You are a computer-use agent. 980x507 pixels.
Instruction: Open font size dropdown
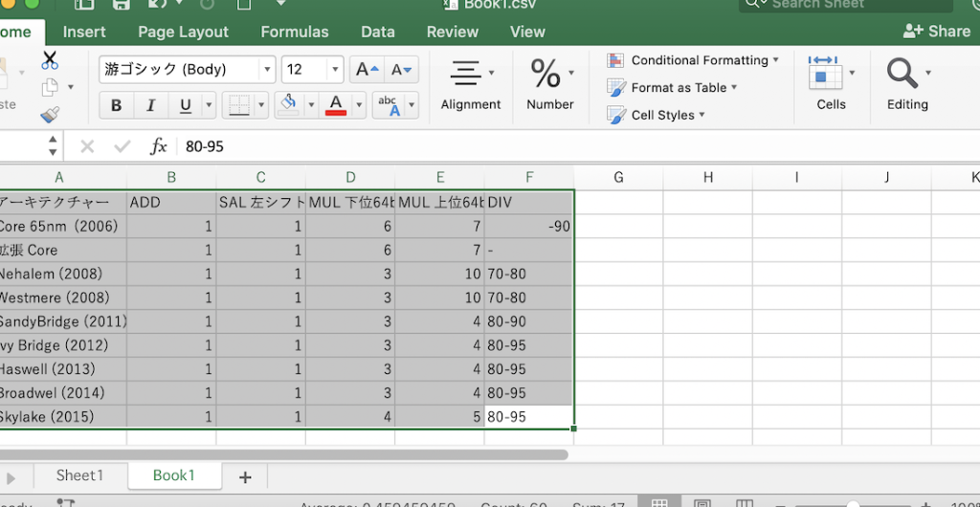(335, 69)
